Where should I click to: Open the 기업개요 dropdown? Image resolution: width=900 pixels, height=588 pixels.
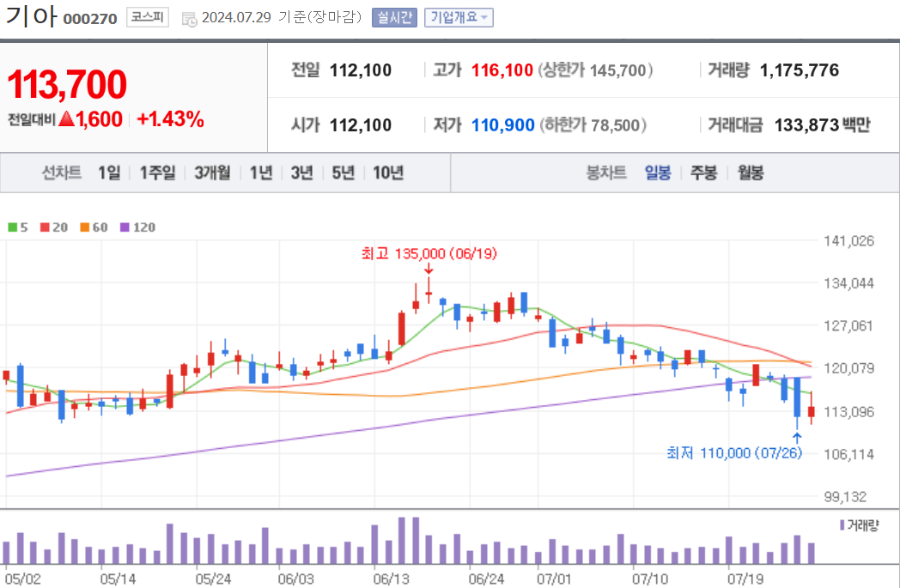pos(459,18)
